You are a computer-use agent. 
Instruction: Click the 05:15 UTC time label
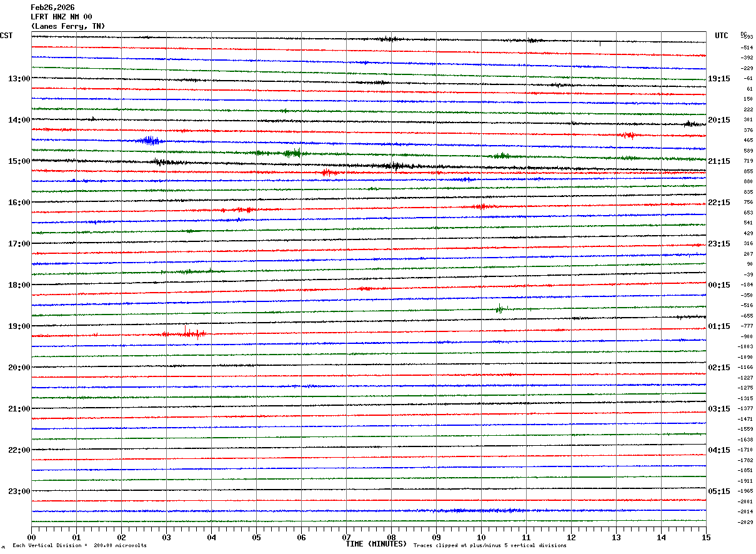(x=719, y=491)
